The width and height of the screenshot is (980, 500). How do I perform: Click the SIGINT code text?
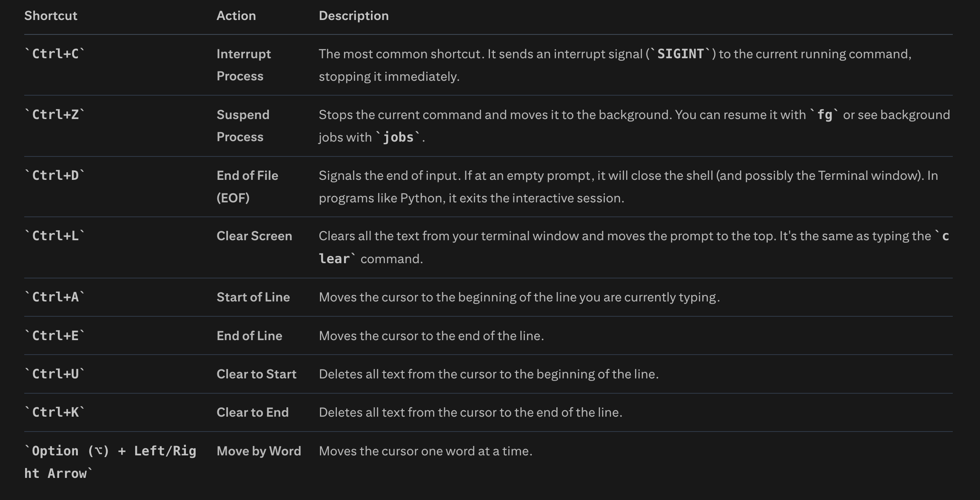[681, 54]
